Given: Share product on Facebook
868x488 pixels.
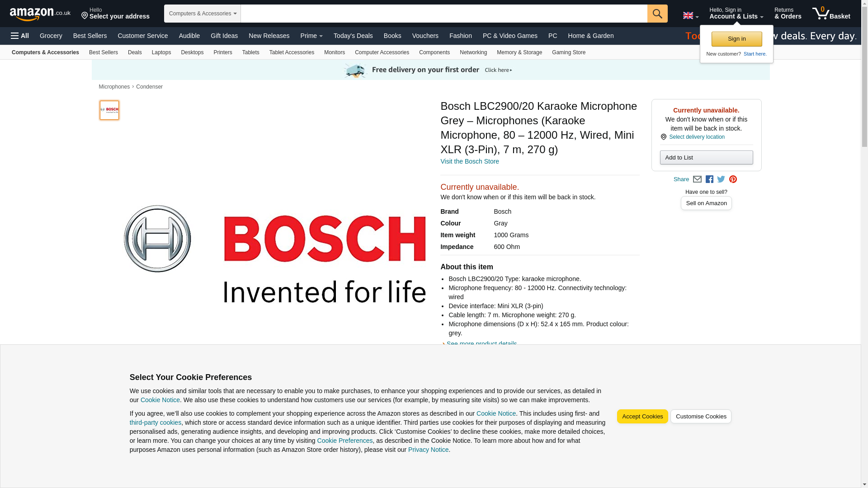Looking at the screenshot, I should click(709, 179).
